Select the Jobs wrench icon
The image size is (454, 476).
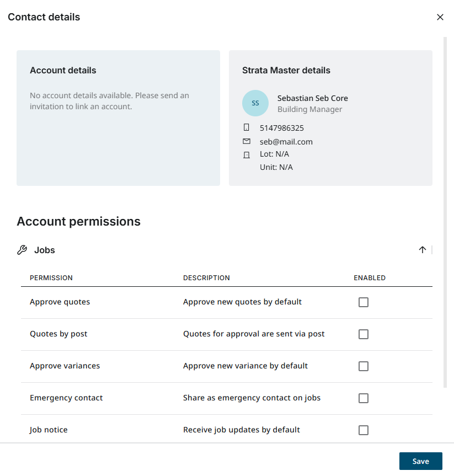pos(21,249)
